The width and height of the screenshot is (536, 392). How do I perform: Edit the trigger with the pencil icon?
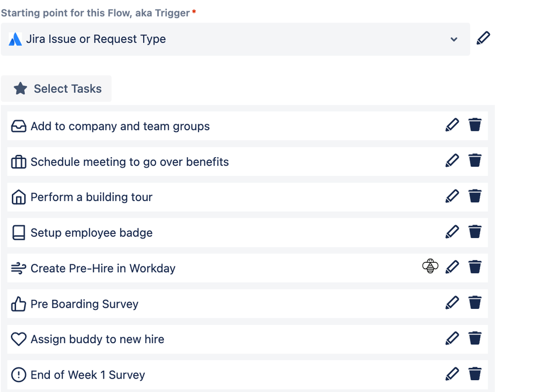click(x=483, y=38)
